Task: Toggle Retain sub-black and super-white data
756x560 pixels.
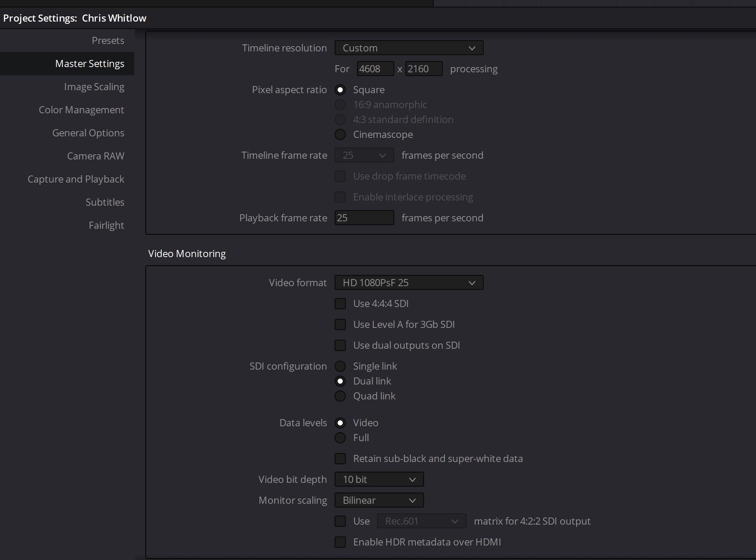Action: click(x=340, y=459)
